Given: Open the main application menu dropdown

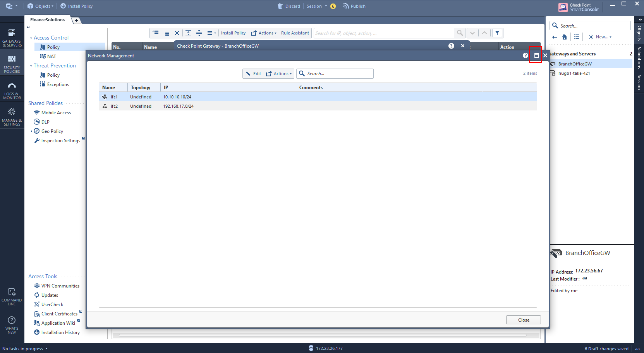Looking at the screenshot, I should (x=12, y=6).
